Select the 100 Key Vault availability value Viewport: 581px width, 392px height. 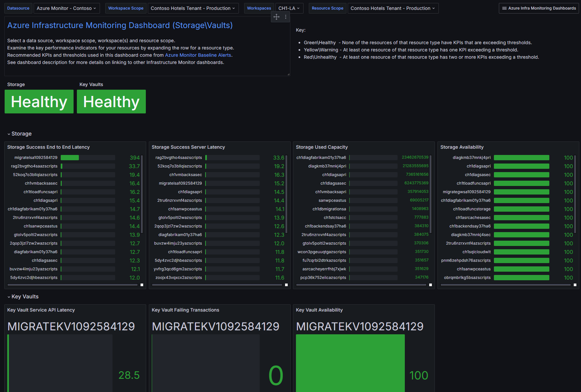(x=419, y=376)
